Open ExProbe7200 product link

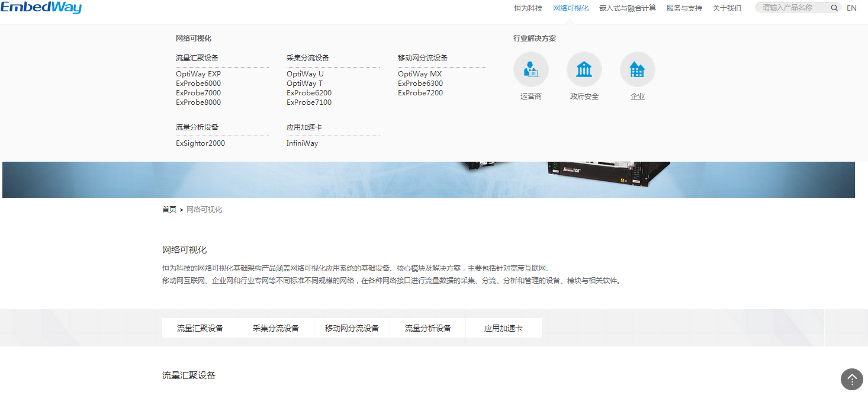420,93
